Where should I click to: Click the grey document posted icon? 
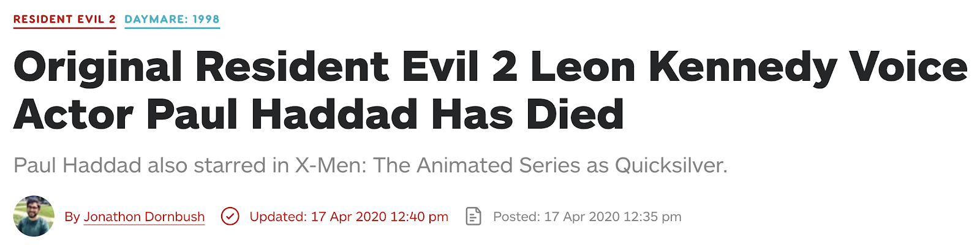point(473,216)
